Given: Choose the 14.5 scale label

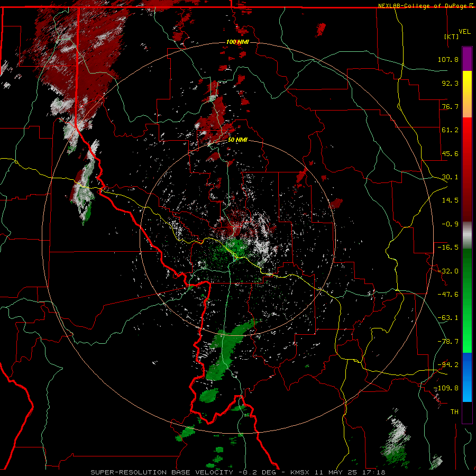Looking at the screenshot, I should click(450, 200).
